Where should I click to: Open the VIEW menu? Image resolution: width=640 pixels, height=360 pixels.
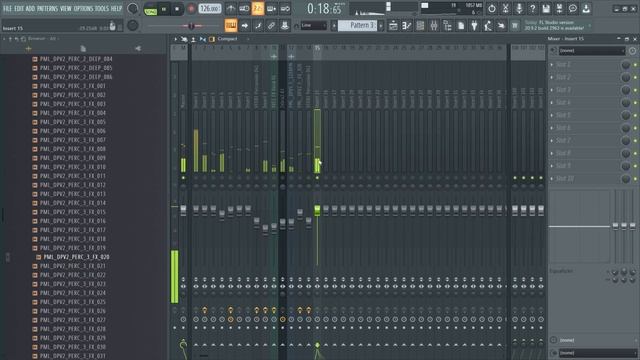coord(66,9)
